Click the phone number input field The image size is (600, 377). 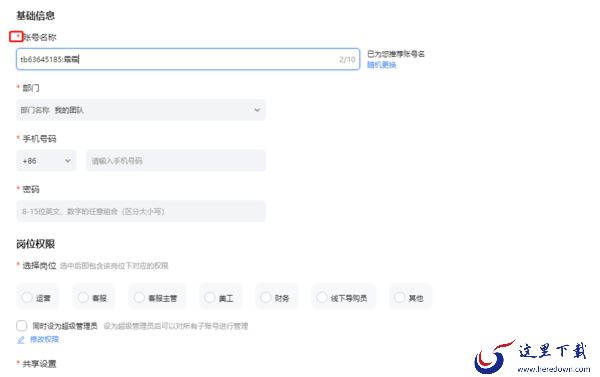tap(176, 161)
